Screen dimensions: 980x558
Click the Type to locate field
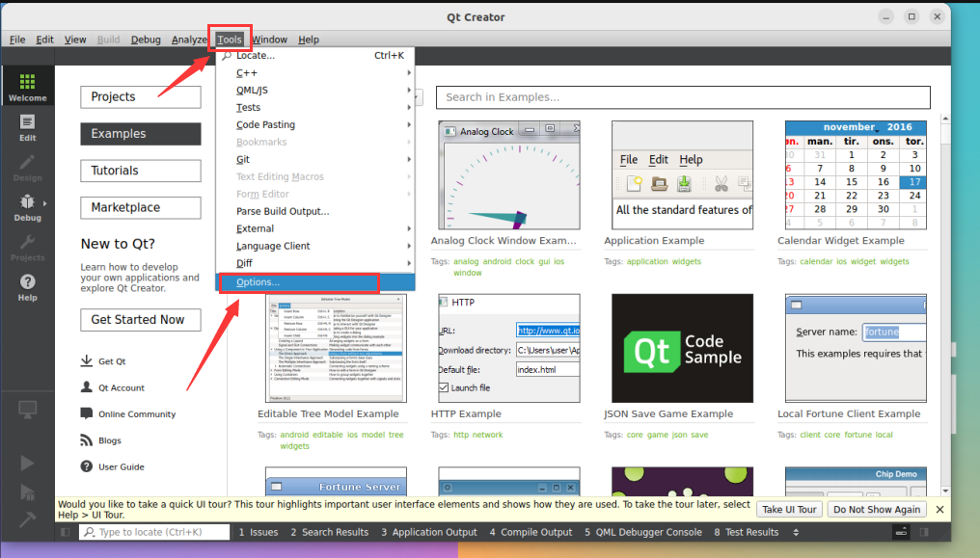154,532
